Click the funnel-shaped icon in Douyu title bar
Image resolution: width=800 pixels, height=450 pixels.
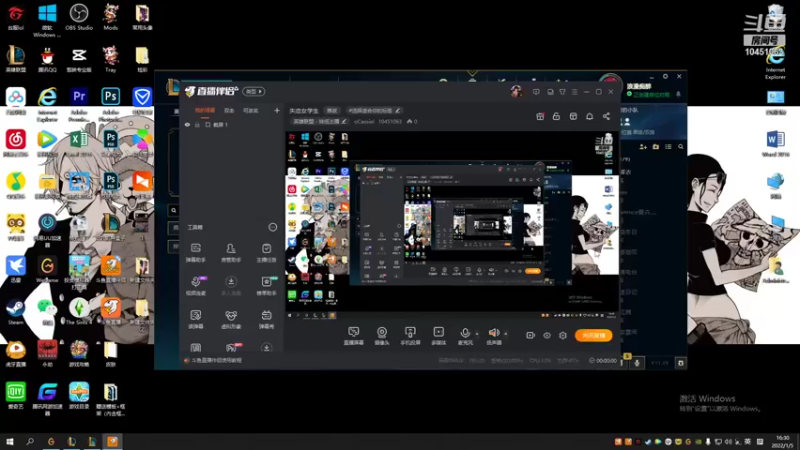[562, 92]
